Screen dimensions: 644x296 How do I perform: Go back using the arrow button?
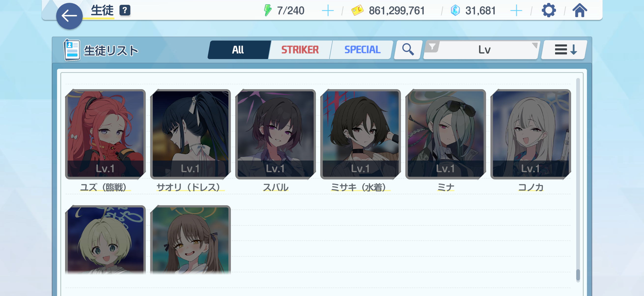pyautogui.click(x=69, y=16)
